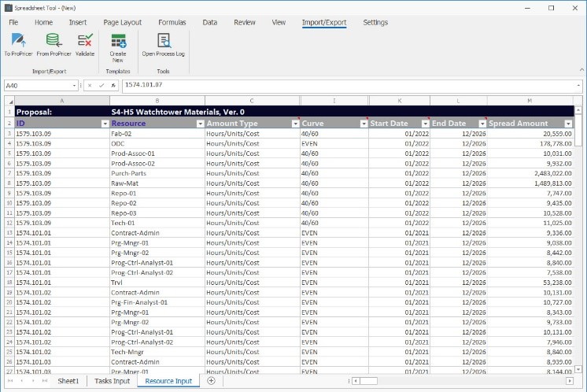
Task: Switch to the Home ribbon tab
Action: (43, 23)
